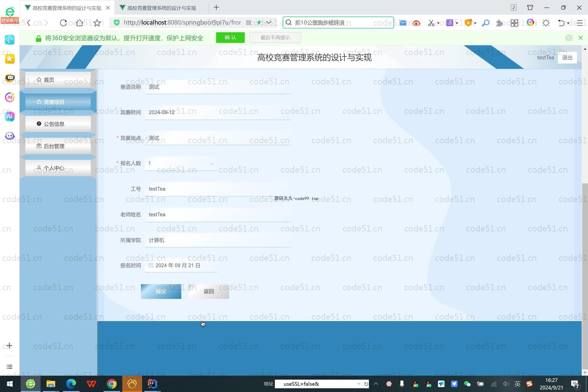Open 公告信息 in the side menu
The width and height of the screenshot is (588, 392).
(x=58, y=124)
